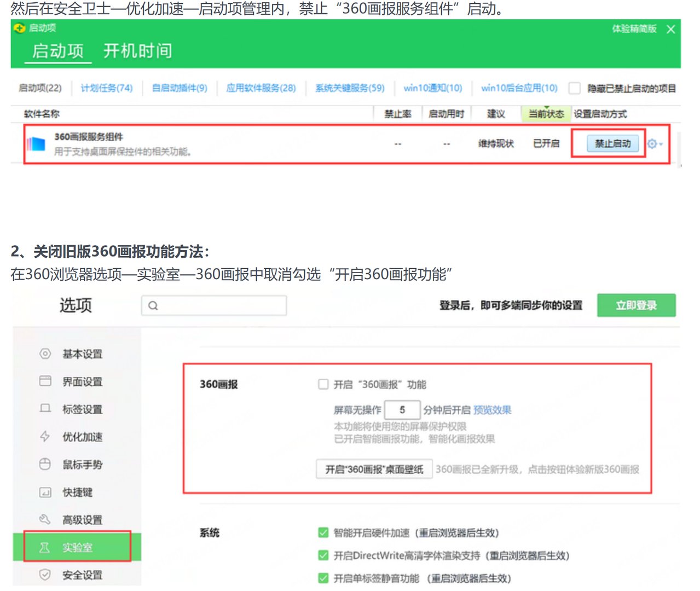This screenshot has width=700, height=591.
Task: Open 鼠标手势 mouse gesture settings
Action: click(82, 465)
